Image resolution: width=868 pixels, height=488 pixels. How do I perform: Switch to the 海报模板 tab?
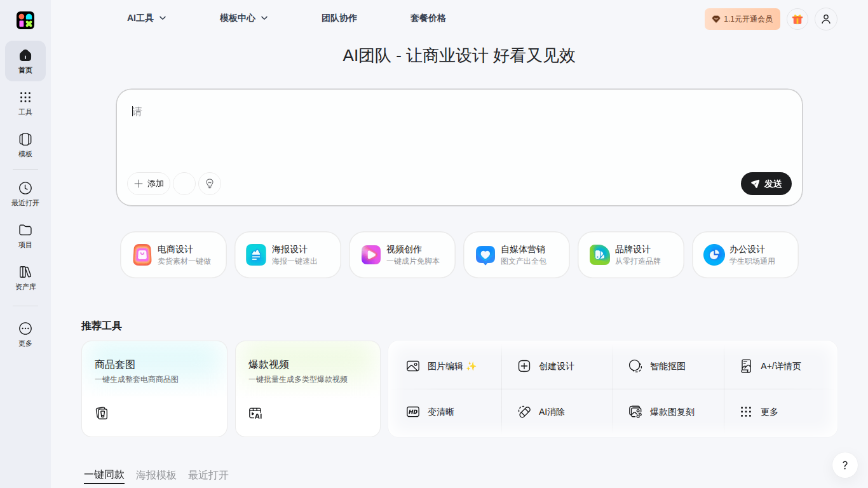click(x=156, y=475)
